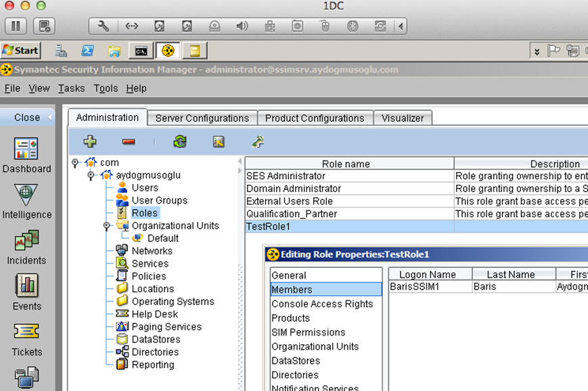Click the Role name column header

(350, 164)
